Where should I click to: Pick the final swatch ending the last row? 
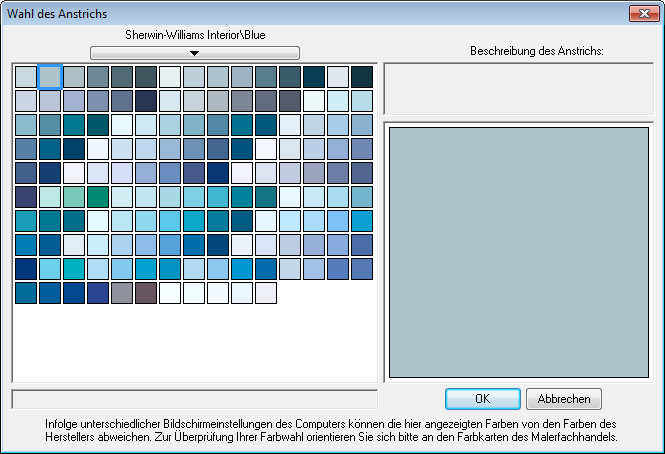pyautogui.click(x=266, y=293)
